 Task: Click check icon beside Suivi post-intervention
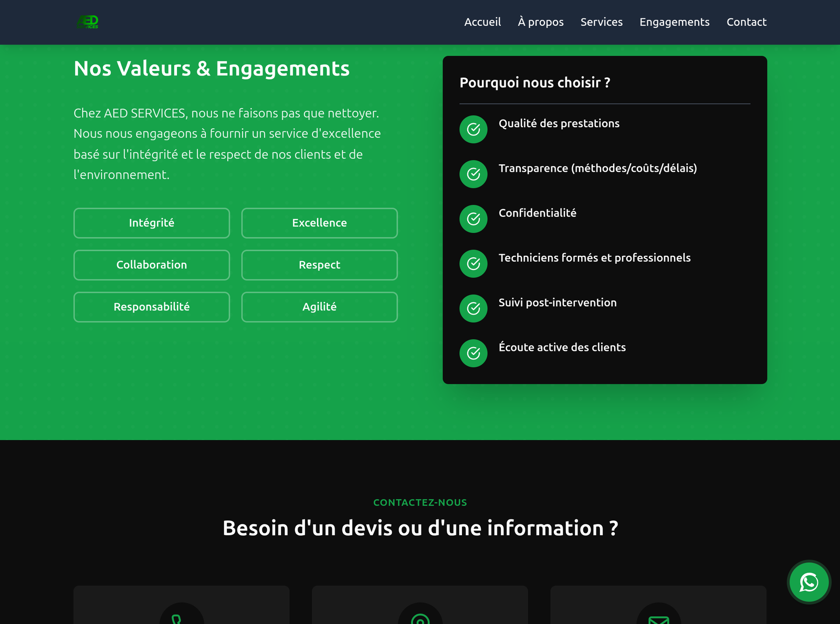click(474, 308)
